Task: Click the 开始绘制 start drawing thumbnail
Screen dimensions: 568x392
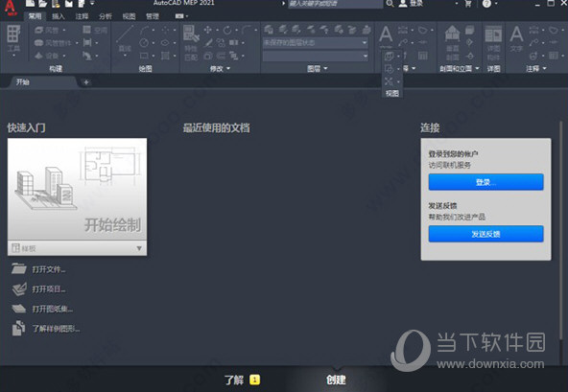Action: [x=77, y=189]
